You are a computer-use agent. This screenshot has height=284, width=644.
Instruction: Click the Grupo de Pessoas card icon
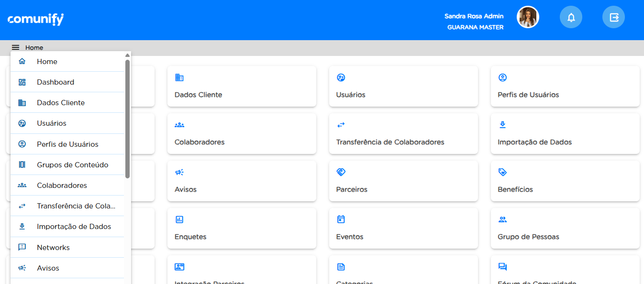(502, 219)
